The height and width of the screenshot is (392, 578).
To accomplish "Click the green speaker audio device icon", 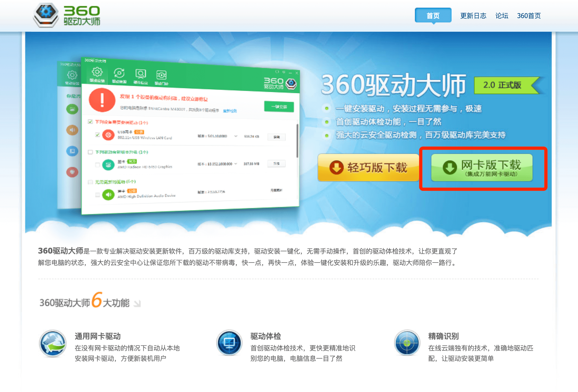I will pyautogui.click(x=108, y=195).
